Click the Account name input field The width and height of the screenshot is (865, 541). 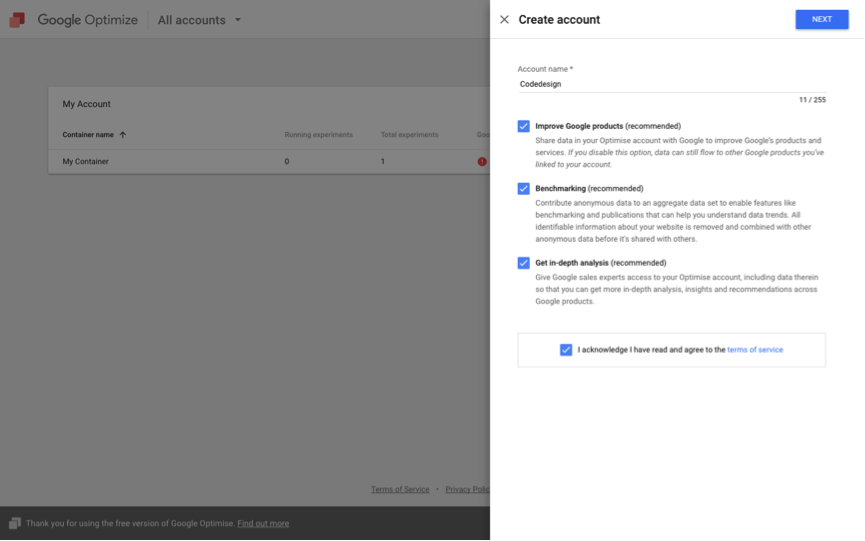[671, 84]
